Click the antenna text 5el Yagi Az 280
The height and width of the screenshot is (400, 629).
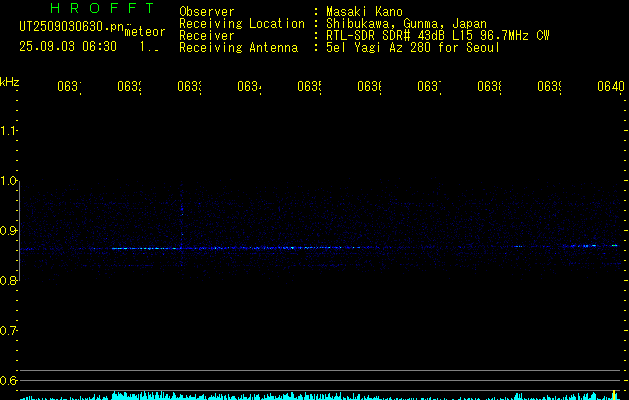pos(378,48)
